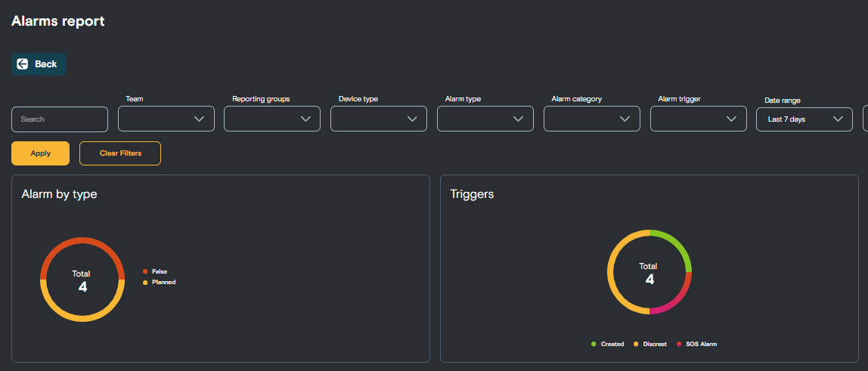Click the red False donut segment
Image resolution: width=868 pixels, height=371 pixels.
point(82,240)
